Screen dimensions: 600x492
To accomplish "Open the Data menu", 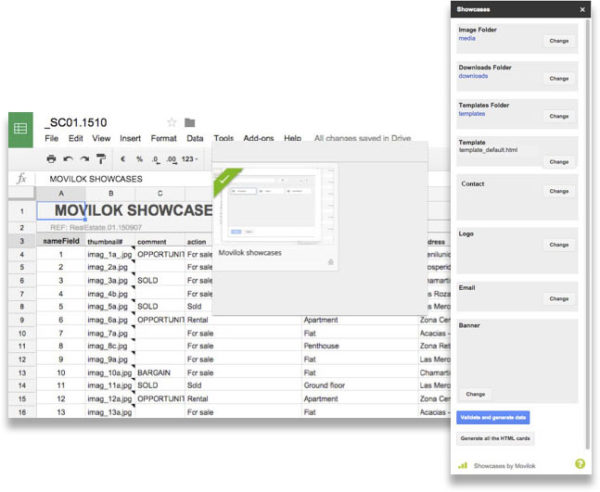I will tap(195, 138).
